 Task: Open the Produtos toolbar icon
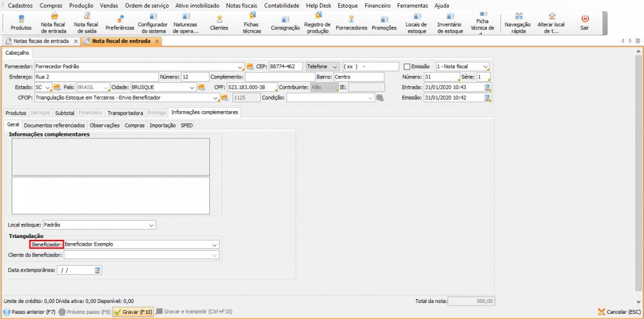click(x=21, y=23)
